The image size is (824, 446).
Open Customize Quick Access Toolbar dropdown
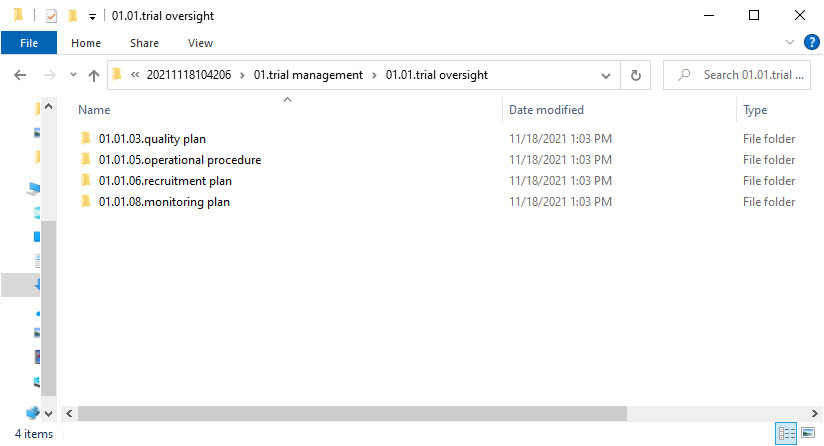point(93,17)
